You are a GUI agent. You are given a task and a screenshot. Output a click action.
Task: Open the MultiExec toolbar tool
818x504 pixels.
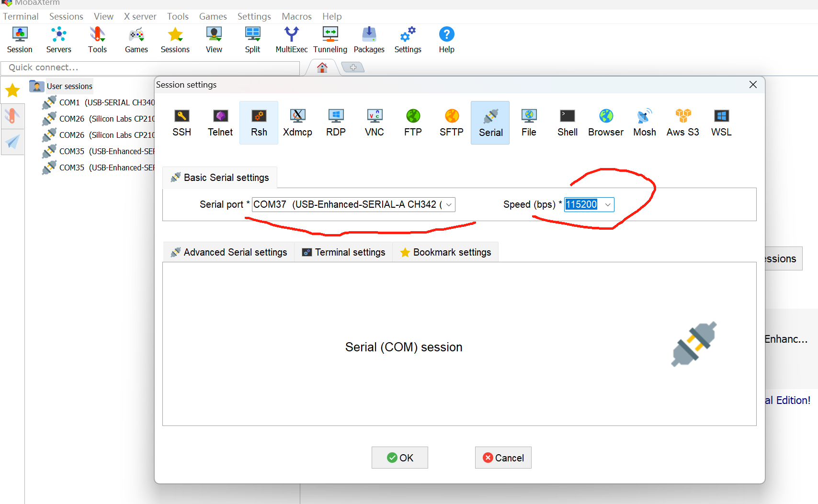click(x=292, y=40)
